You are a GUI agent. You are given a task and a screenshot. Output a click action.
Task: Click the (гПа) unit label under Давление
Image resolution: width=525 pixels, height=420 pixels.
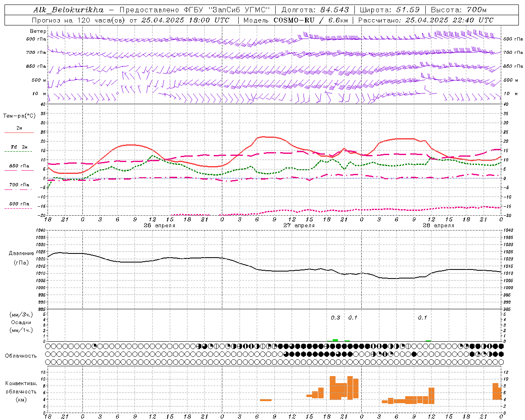[21, 262]
